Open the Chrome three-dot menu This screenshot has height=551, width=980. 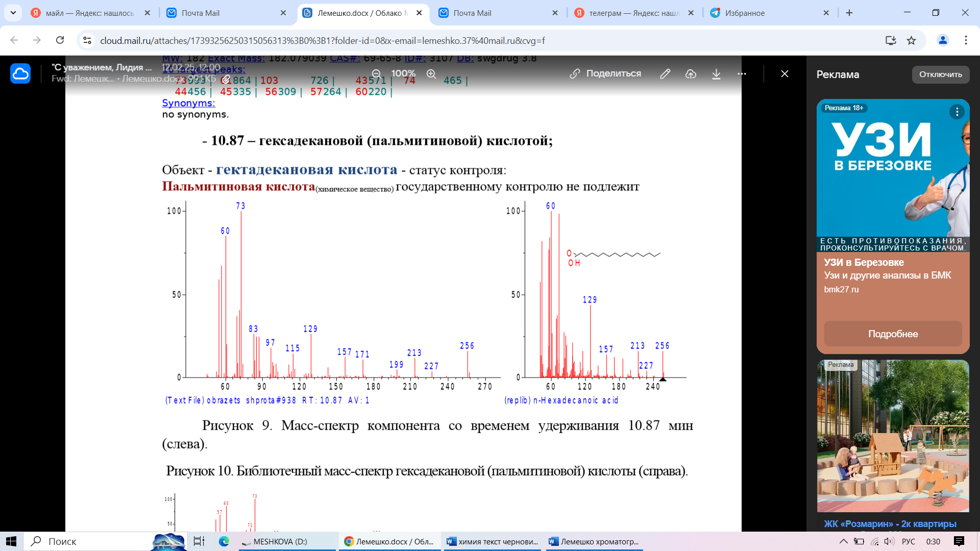tap(966, 40)
